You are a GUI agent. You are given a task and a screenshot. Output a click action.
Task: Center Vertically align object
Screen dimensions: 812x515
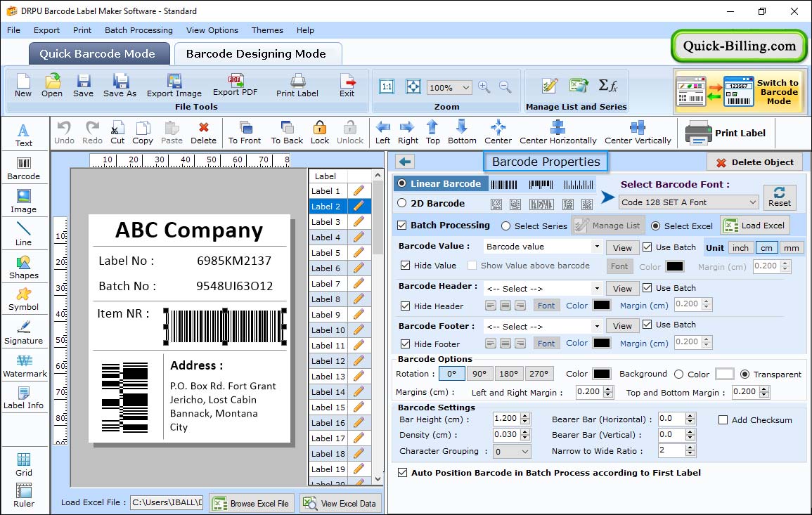pos(638,133)
